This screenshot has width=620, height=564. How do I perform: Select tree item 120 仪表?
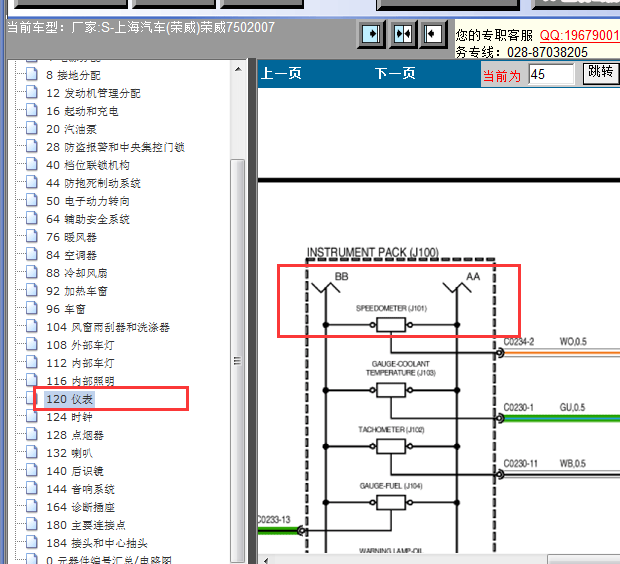[x=70, y=399]
